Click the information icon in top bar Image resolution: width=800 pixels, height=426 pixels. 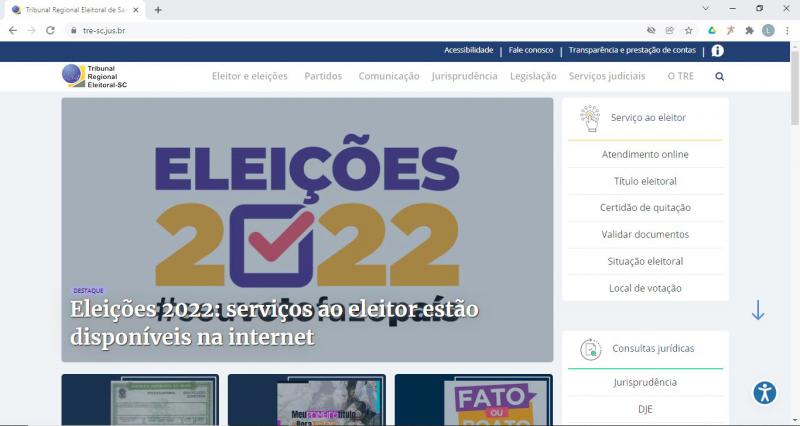click(x=717, y=51)
